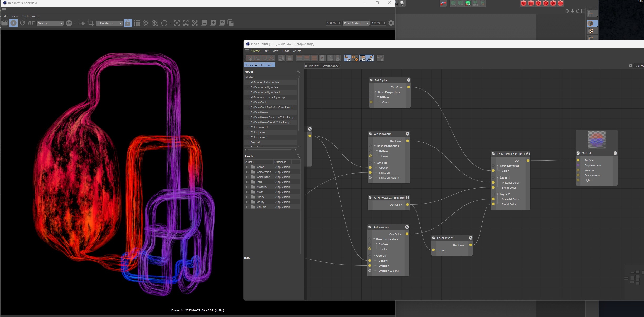Start the Redshift render play button

tap(13, 23)
